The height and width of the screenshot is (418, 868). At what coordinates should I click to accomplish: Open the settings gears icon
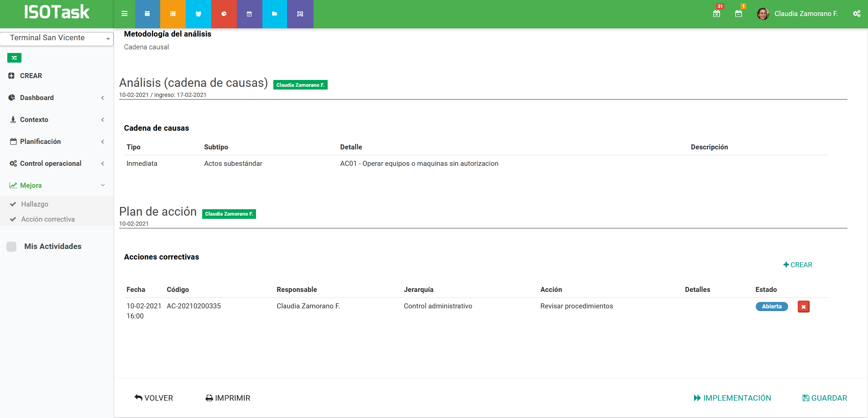pos(857,14)
